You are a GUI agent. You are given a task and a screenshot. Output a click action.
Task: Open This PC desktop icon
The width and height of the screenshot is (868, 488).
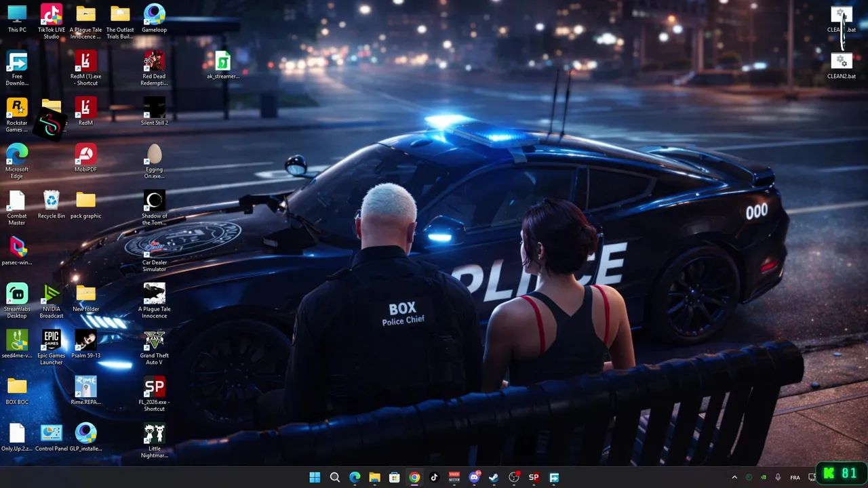click(x=17, y=18)
